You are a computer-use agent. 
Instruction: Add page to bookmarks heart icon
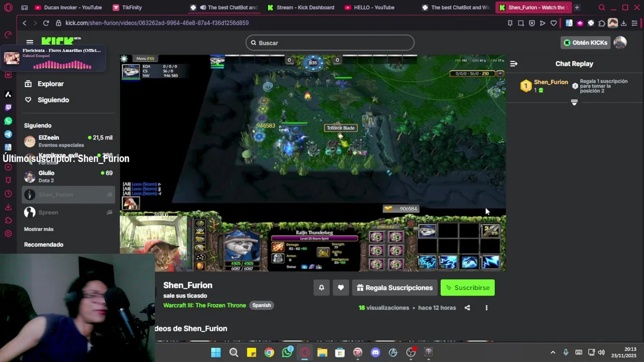(x=553, y=23)
